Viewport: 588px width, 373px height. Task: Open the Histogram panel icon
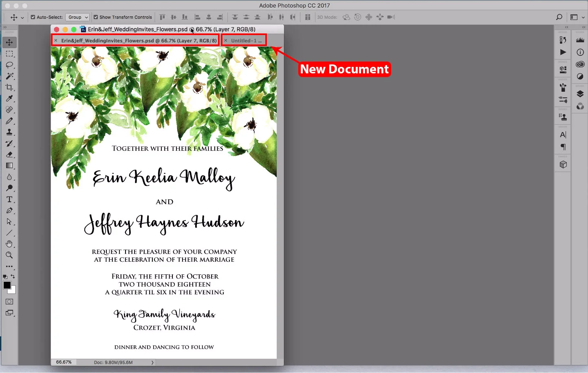[x=580, y=40]
